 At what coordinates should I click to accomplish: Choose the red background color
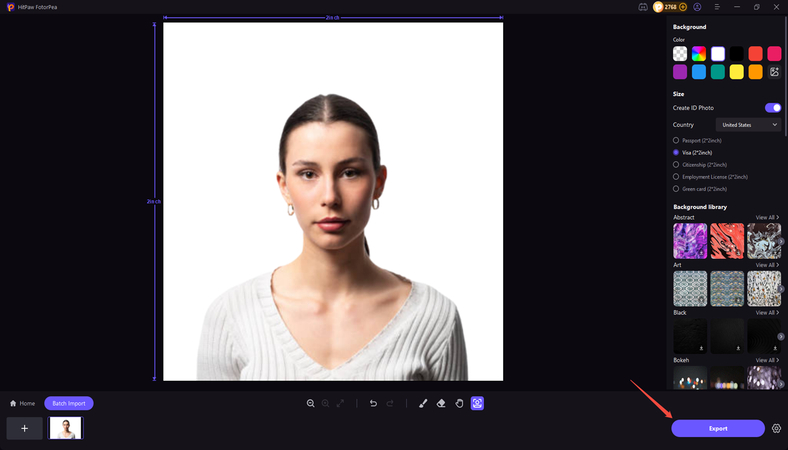click(755, 53)
